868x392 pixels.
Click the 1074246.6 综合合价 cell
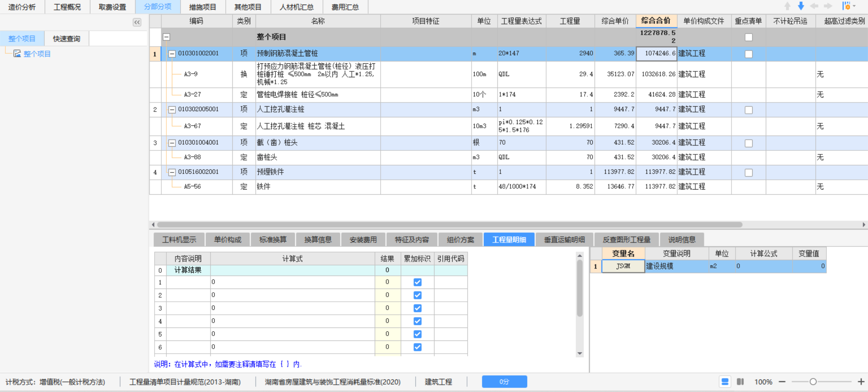tap(656, 53)
